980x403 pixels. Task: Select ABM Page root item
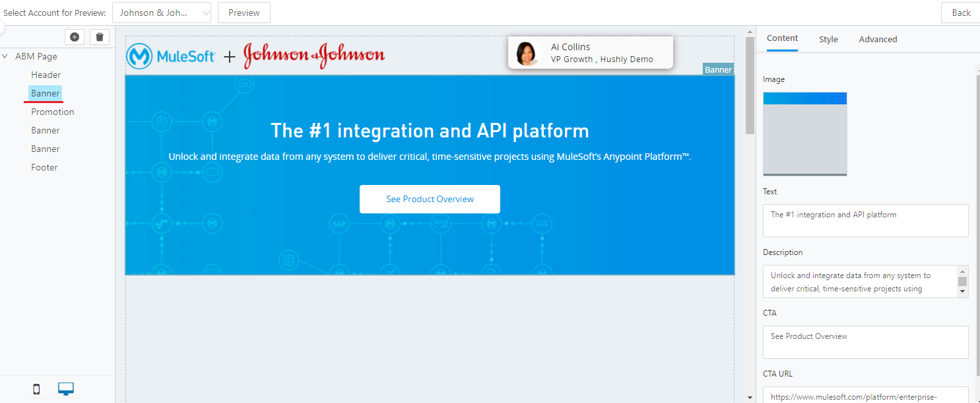click(36, 57)
